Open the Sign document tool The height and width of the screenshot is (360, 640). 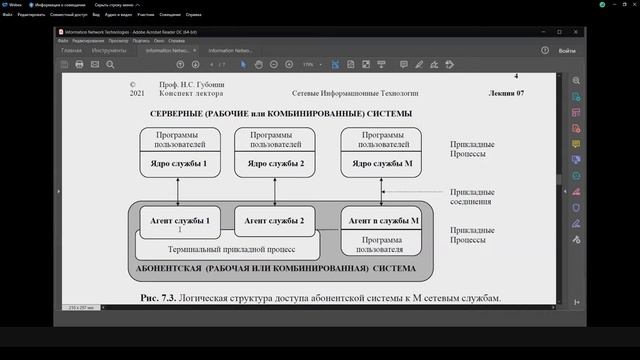(x=434, y=64)
